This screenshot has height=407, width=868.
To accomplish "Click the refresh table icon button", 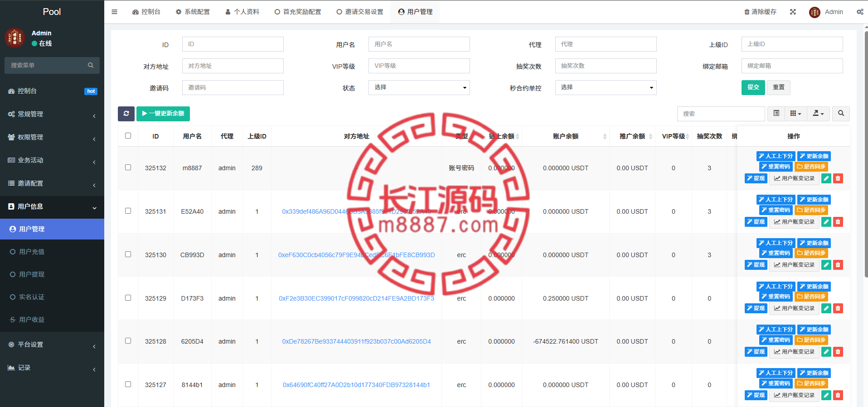I will pos(126,114).
